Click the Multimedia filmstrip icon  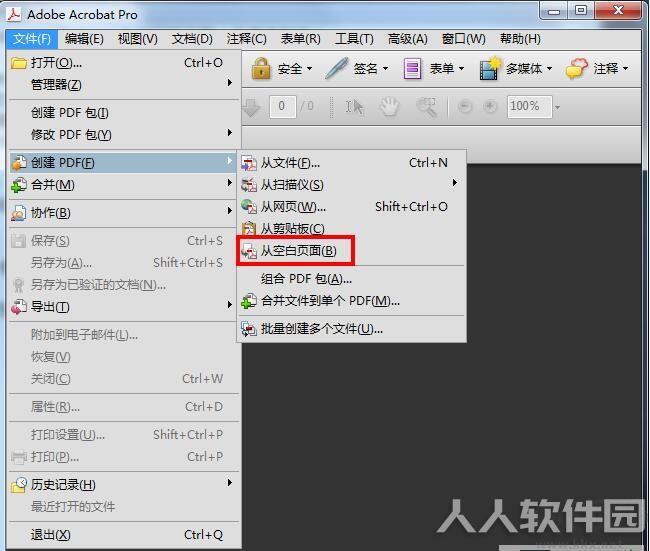tap(490, 68)
